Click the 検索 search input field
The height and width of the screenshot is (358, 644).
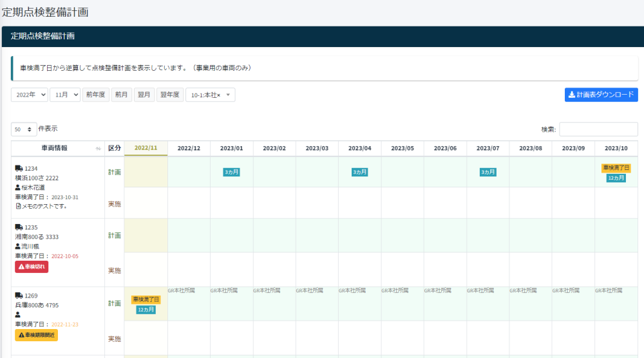click(598, 129)
